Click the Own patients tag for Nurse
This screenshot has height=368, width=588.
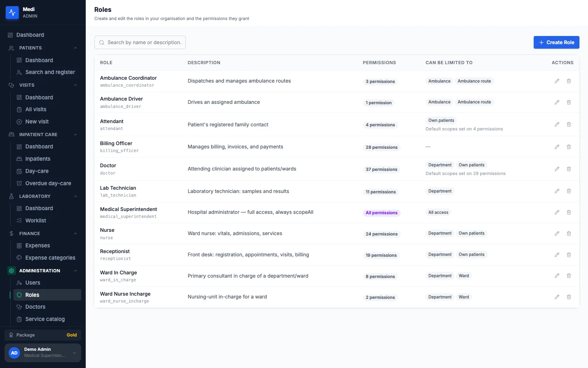(472, 233)
